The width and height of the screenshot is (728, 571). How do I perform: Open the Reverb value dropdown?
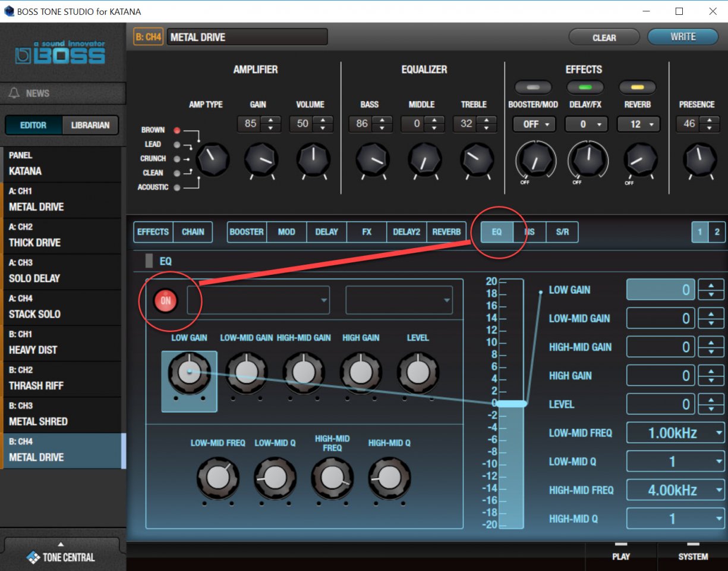pyautogui.click(x=639, y=124)
